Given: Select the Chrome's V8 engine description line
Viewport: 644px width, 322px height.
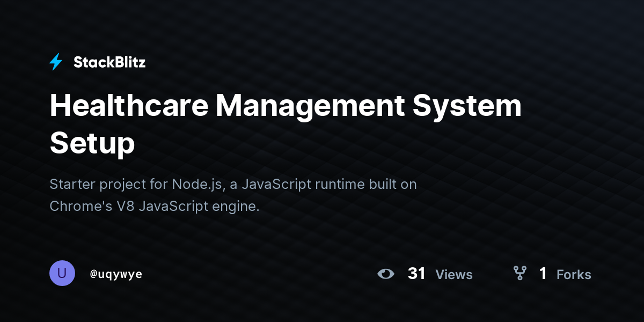Looking at the screenshot, I should tap(154, 206).
